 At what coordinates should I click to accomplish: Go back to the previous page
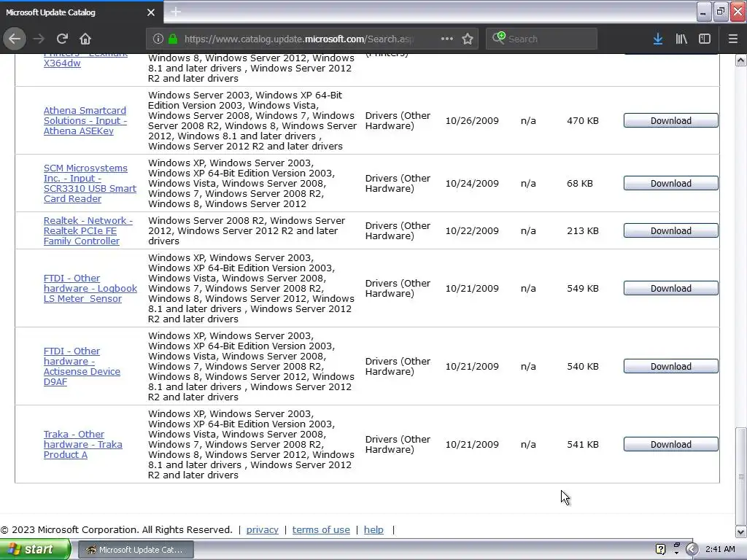tap(15, 39)
